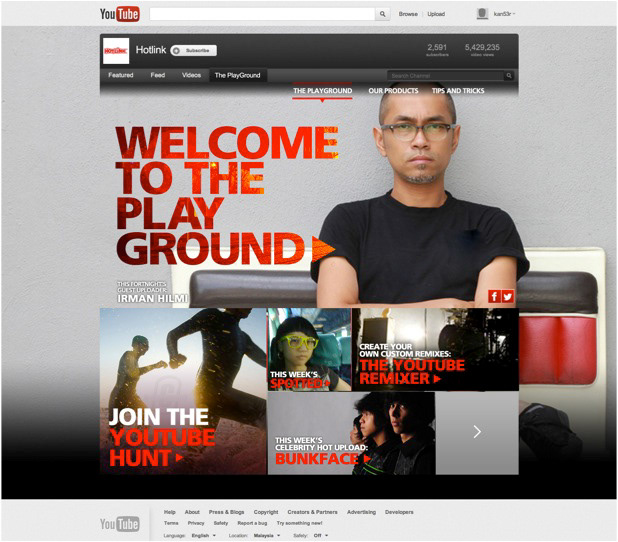Click the channel search magnifier icon
Image resolution: width=618 pixels, height=542 pixels.
[509, 76]
